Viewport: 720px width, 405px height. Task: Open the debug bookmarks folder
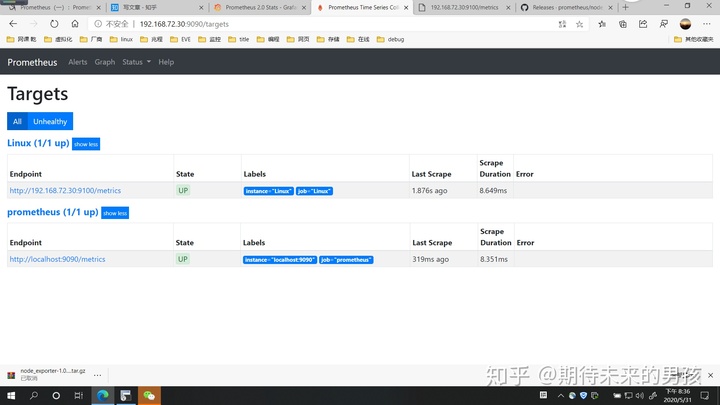(x=390, y=39)
